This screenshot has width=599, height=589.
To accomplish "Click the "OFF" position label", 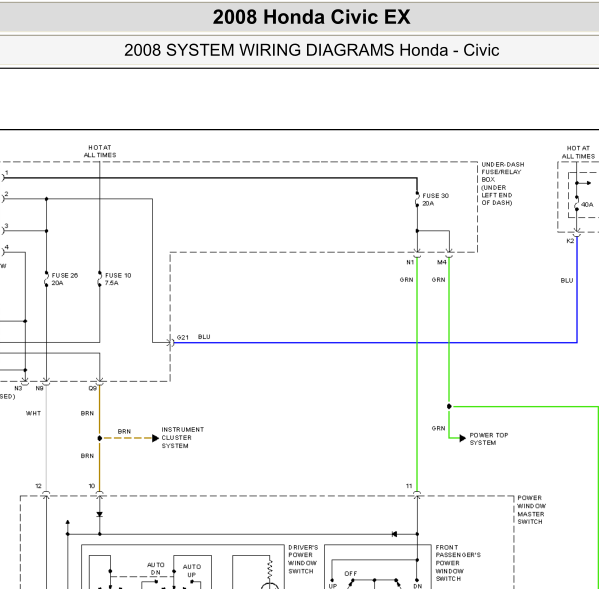I will tap(351, 574).
